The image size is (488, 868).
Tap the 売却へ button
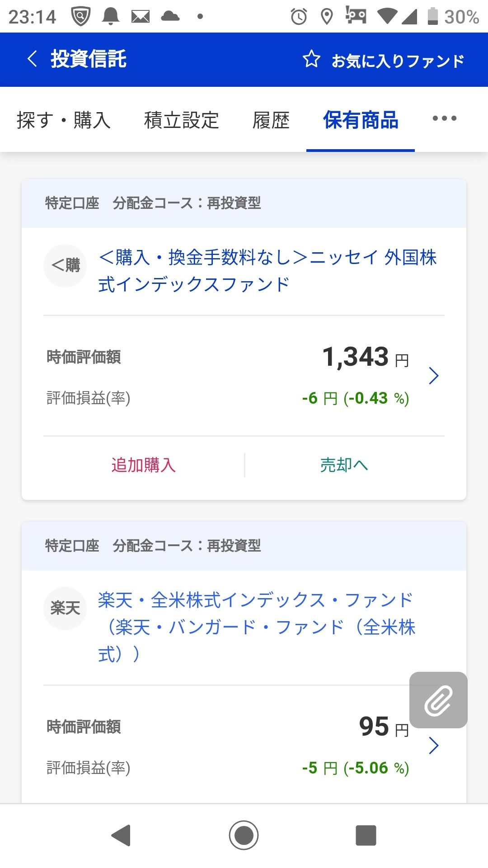tap(344, 465)
